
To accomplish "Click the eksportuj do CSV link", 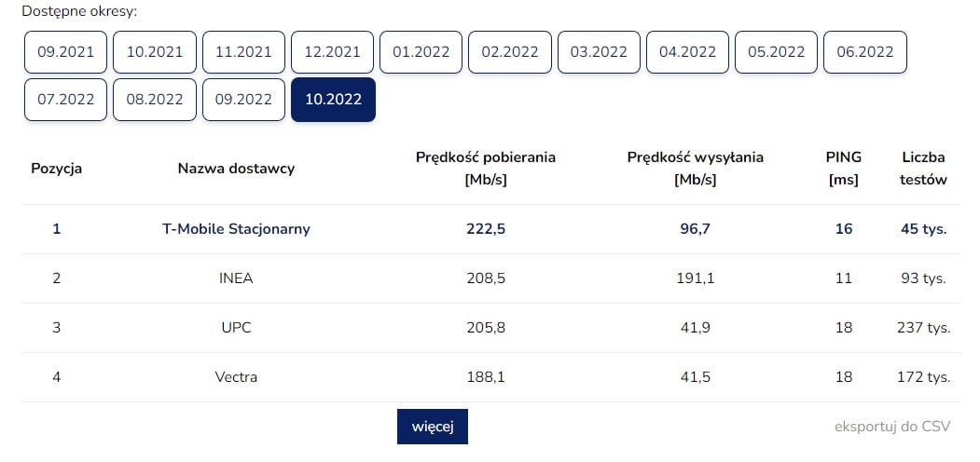I will point(892,427).
